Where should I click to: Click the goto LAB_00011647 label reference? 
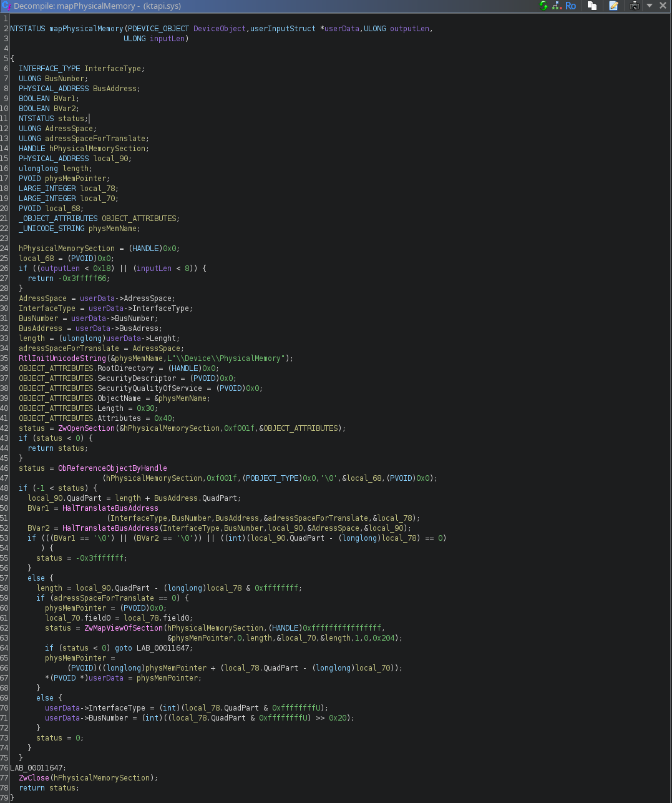[153, 648]
